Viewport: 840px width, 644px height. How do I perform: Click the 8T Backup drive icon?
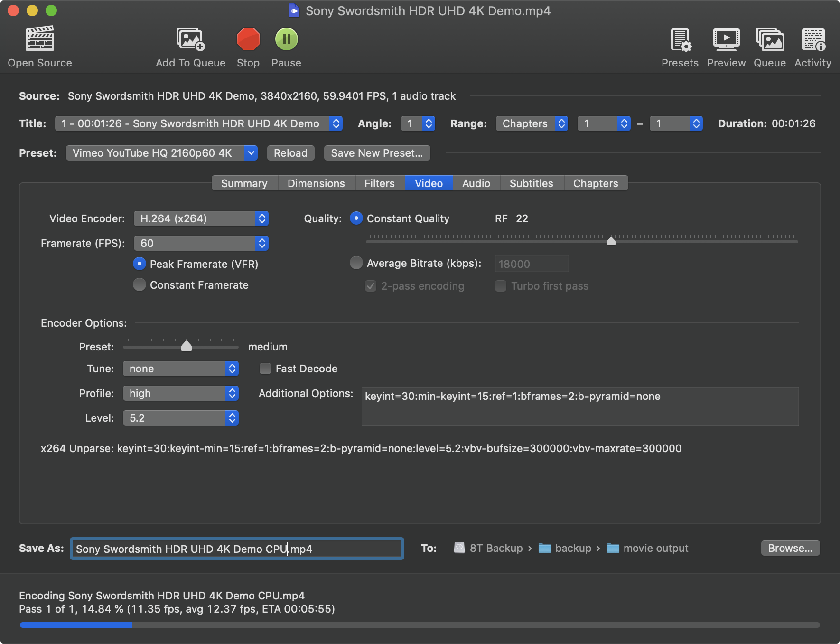[459, 548]
